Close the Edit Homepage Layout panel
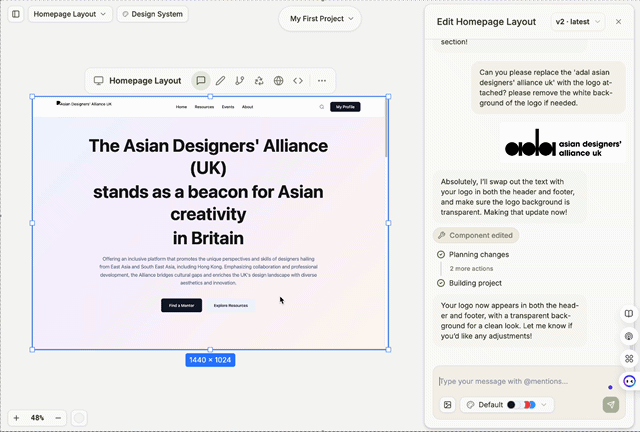The image size is (640, 432). [x=618, y=22]
